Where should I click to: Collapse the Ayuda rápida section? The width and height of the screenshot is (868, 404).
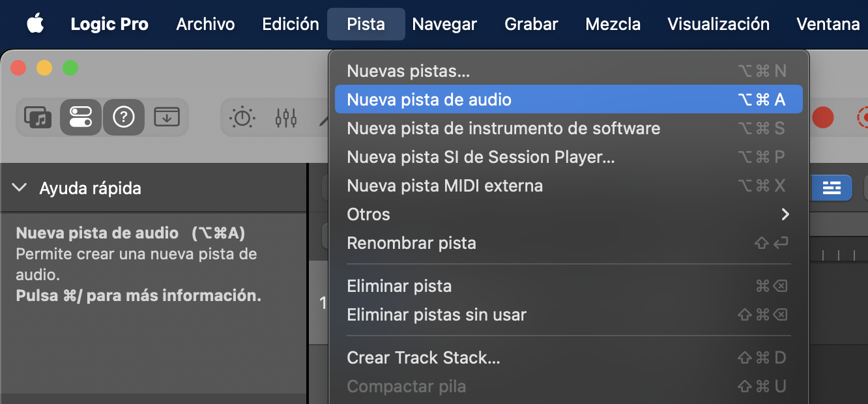[x=20, y=188]
